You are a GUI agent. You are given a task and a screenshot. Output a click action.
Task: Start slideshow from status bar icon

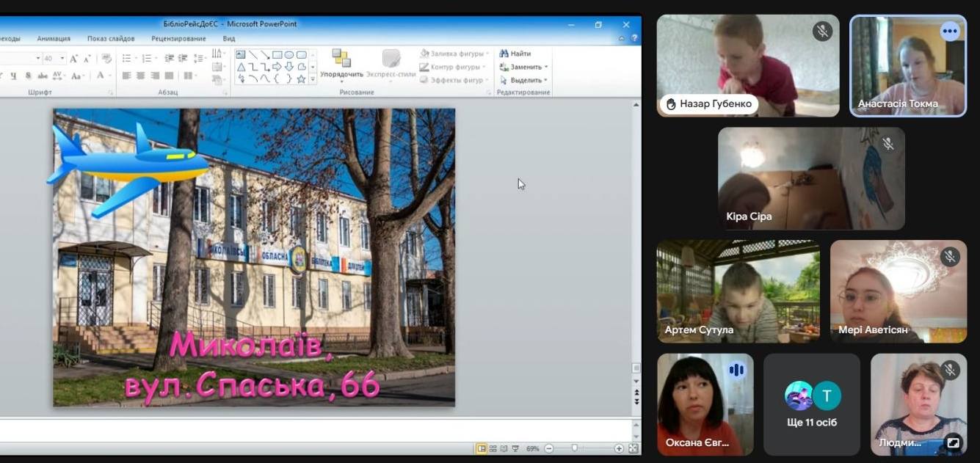click(515, 448)
